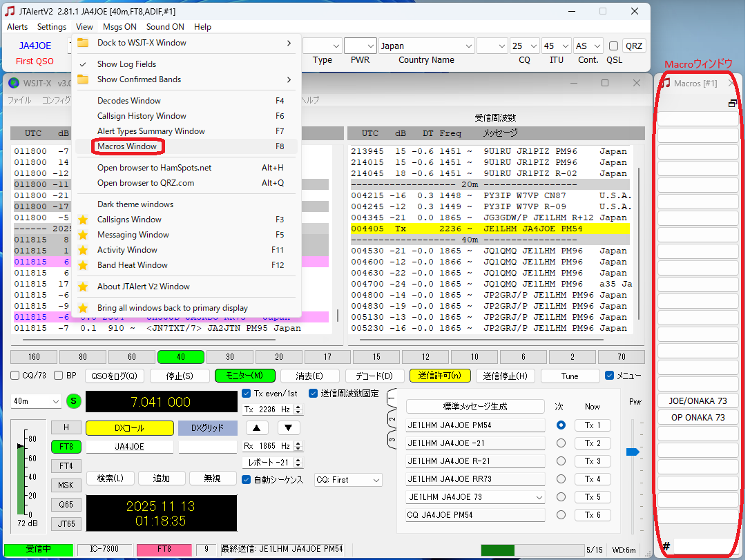
Task: Click the restore icon in Macros window
Action: 733,104
